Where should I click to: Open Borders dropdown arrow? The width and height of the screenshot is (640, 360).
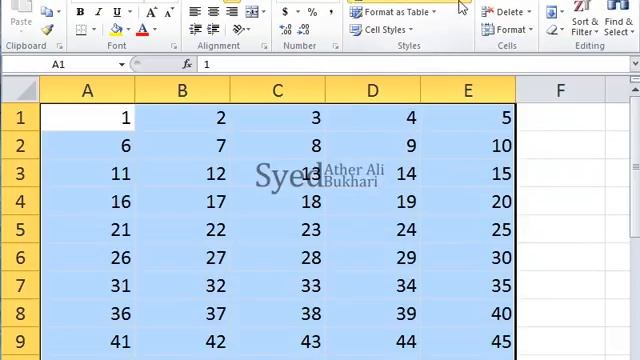94,30
